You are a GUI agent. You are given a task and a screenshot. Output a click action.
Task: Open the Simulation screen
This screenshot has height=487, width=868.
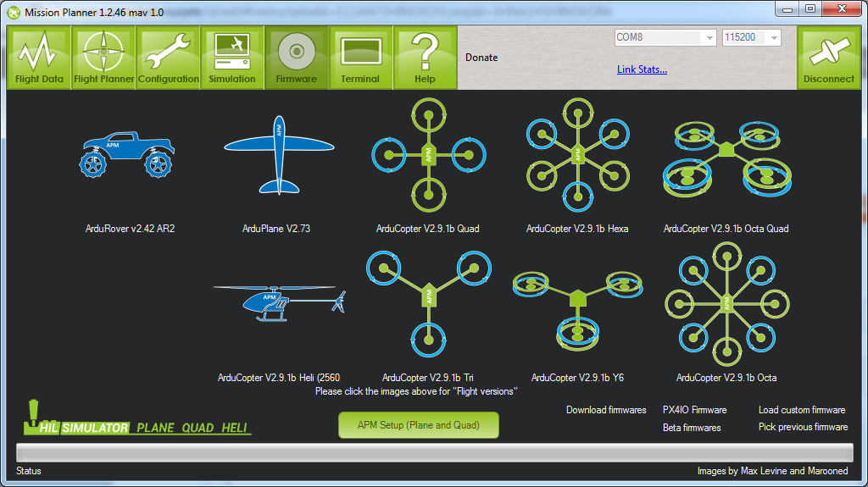pos(232,57)
